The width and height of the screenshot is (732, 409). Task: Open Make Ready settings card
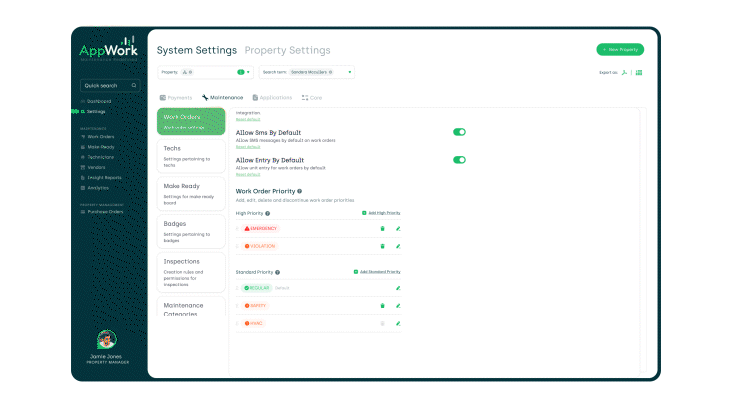click(191, 192)
